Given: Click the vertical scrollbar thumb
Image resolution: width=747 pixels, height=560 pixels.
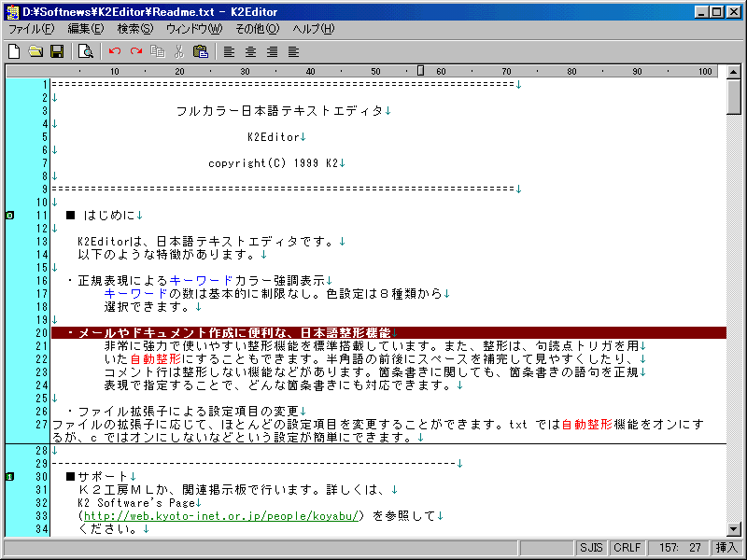Looking at the screenshot, I should [x=734, y=97].
